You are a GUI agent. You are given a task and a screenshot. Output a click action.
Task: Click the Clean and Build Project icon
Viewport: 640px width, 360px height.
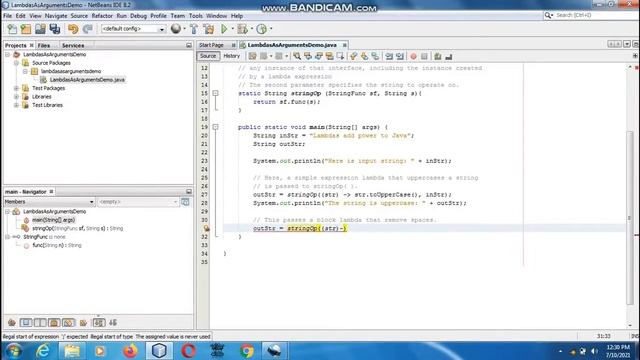(x=209, y=29)
